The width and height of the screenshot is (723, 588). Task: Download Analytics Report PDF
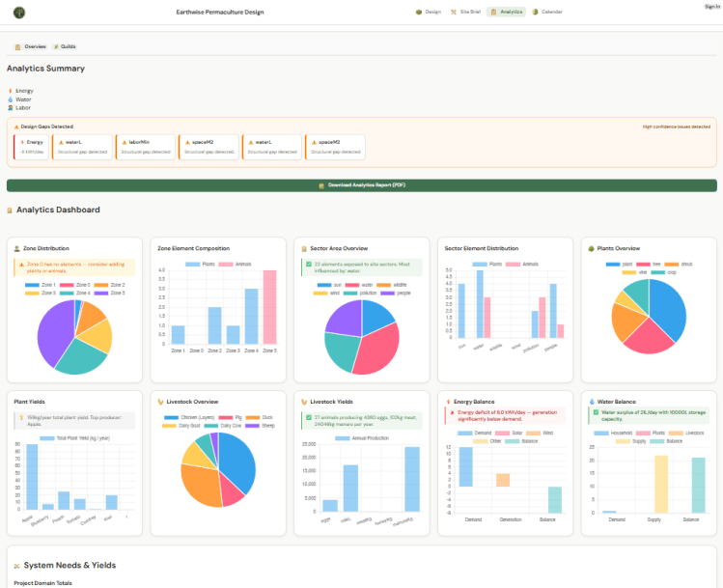(361, 184)
